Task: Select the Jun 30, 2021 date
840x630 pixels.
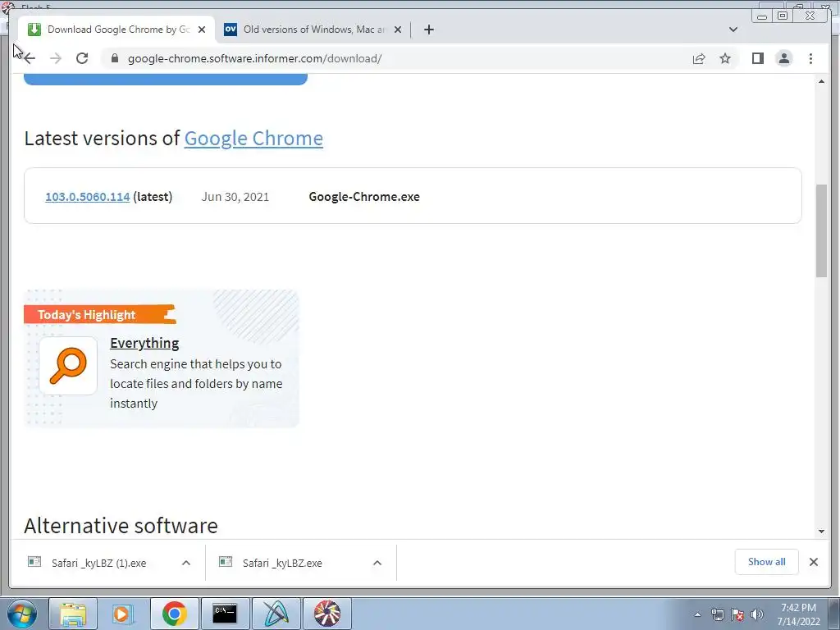Action: coord(235,197)
